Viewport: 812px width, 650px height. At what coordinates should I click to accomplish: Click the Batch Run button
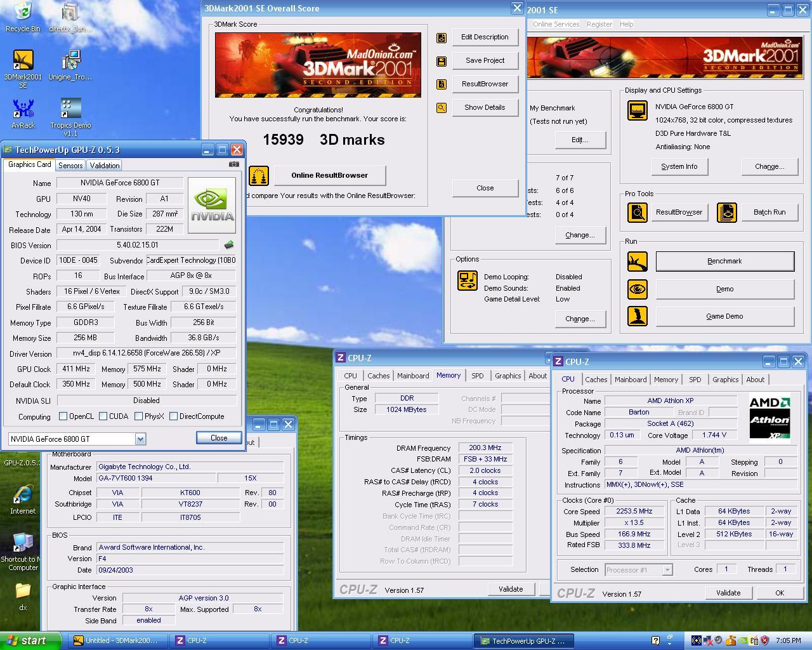coord(769,212)
